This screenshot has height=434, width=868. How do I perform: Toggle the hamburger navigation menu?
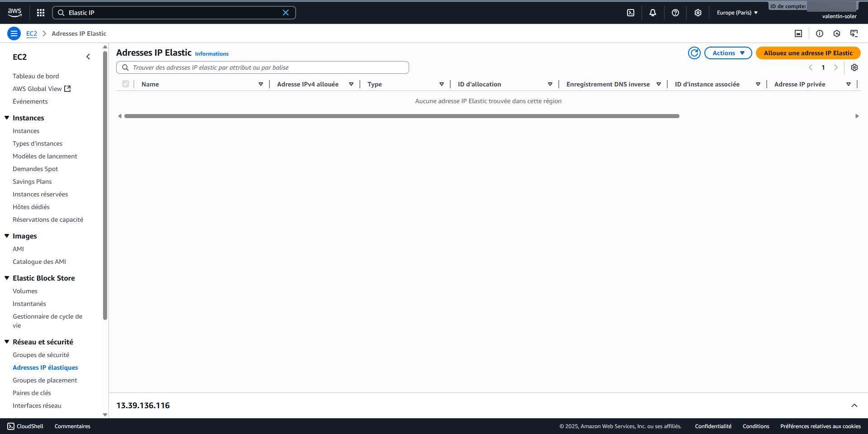[14, 33]
